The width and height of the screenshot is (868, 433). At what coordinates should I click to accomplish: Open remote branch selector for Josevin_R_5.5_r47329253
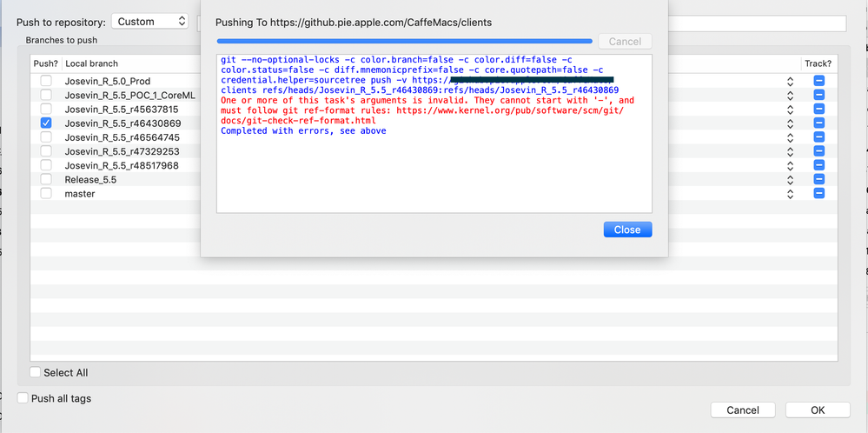[790, 151]
